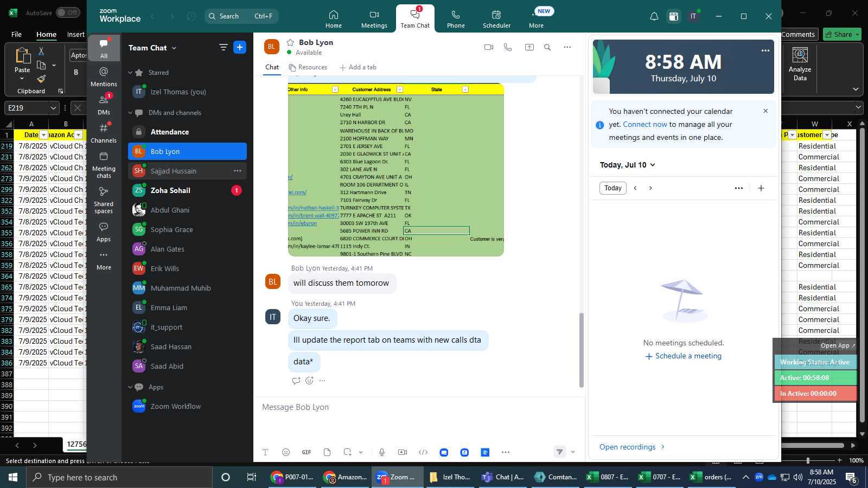Reply in thread to last message
Image resolution: width=868 pixels, height=488 pixels.
tap(296, 381)
